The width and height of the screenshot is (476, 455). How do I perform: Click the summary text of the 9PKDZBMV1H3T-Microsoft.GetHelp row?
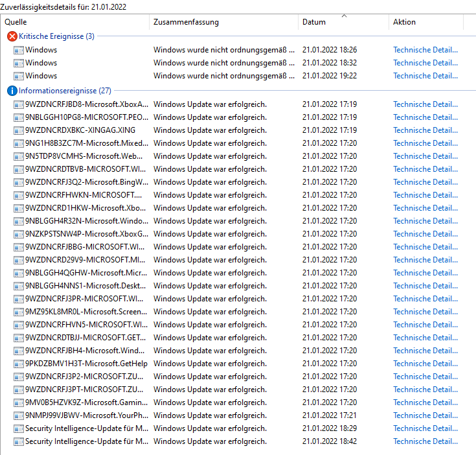(x=210, y=364)
